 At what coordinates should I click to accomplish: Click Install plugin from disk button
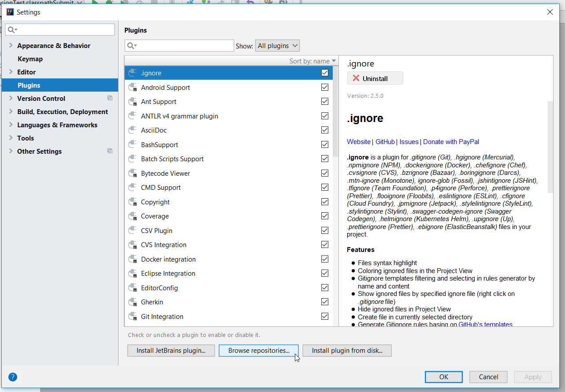(347, 351)
